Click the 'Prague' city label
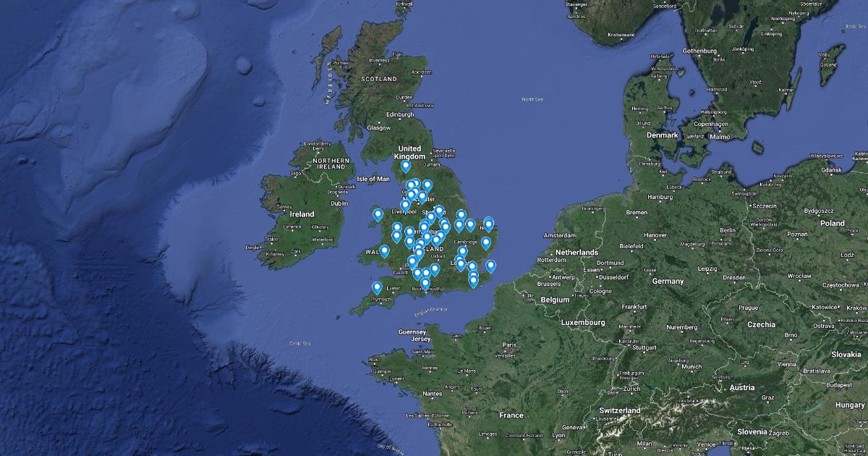Screen dimensions: 868x456 pos(747,307)
